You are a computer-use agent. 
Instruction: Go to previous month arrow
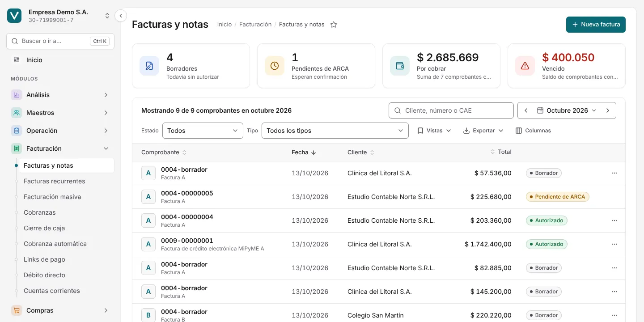(x=526, y=110)
